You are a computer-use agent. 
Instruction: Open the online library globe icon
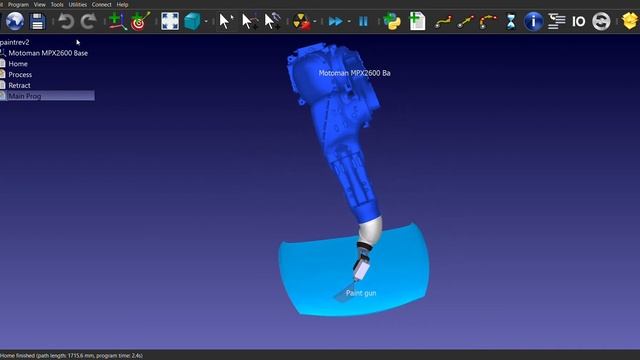click(x=15, y=21)
